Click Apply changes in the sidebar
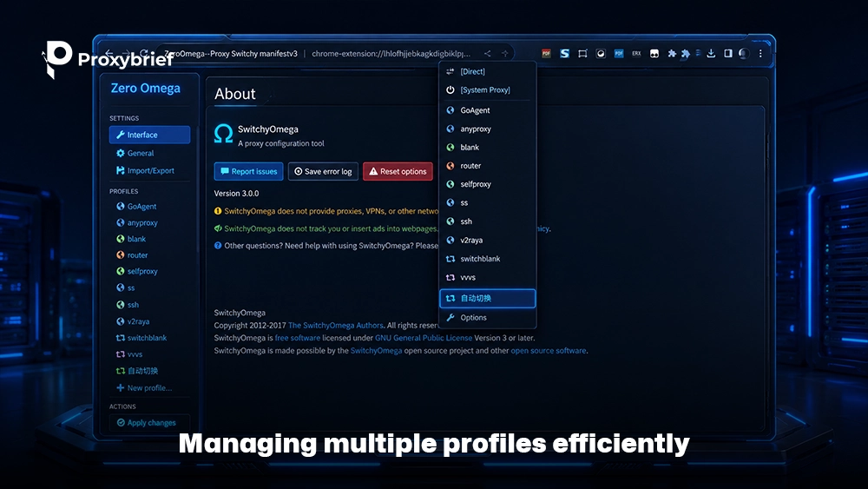 click(x=149, y=422)
